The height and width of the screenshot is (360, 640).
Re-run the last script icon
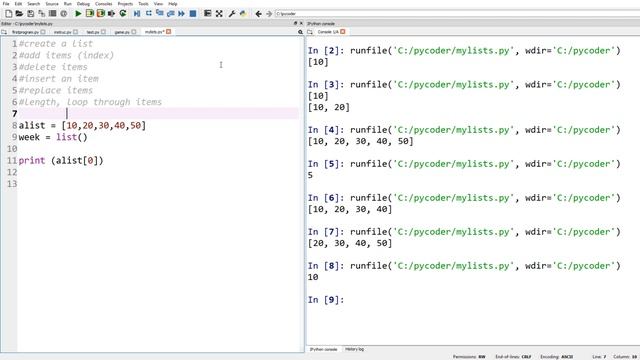[123, 13]
